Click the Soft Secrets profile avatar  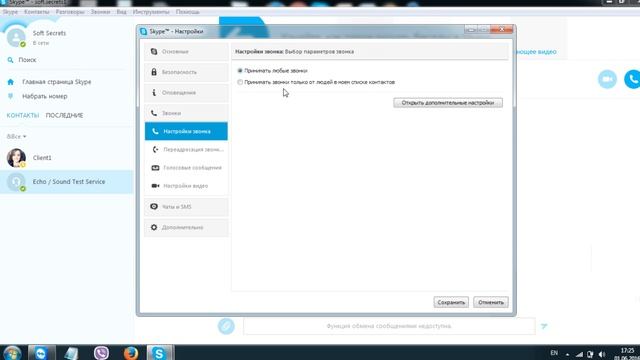coord(16,38)
